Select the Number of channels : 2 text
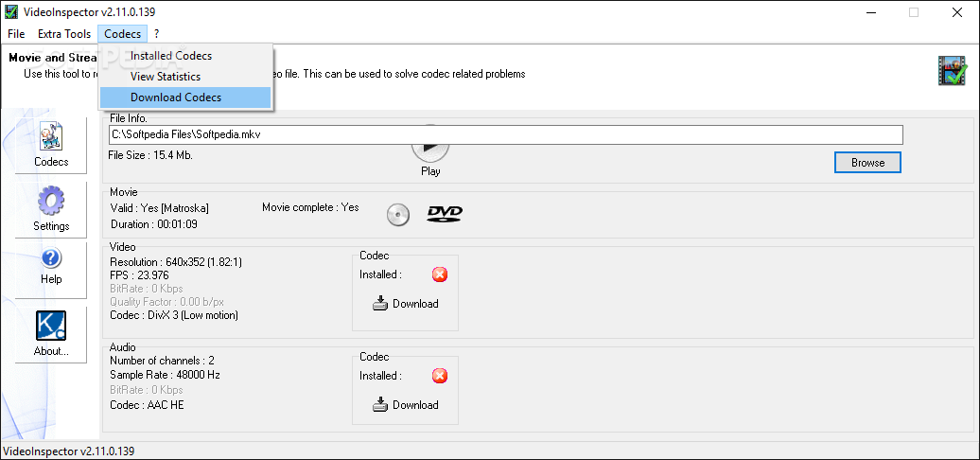 click(162, 361)
